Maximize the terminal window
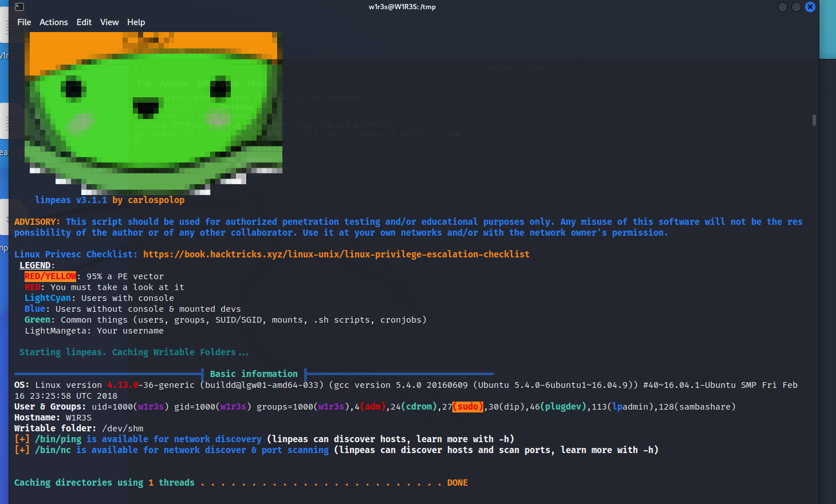The height and width of the screenshot is (504, 836). tap(796, 7)
